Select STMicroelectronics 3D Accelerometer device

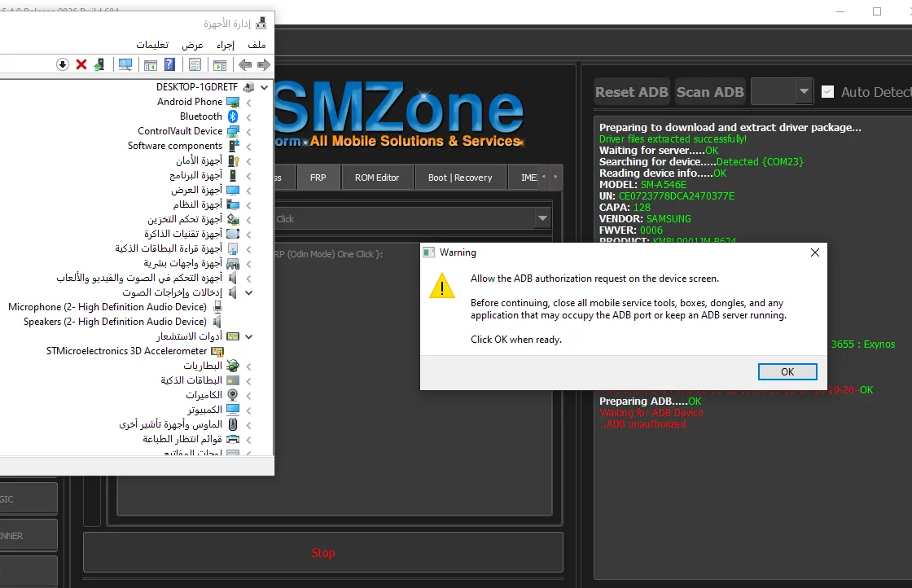coord(127,351)
